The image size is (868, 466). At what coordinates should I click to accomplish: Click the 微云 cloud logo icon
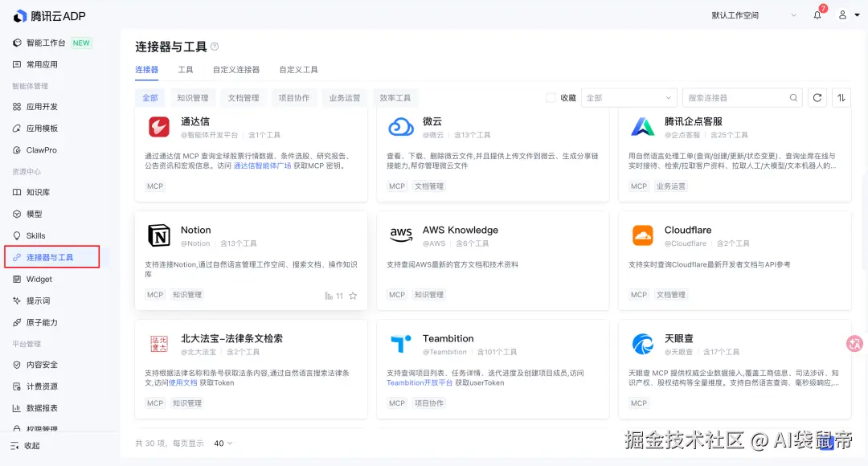point(401,127)
